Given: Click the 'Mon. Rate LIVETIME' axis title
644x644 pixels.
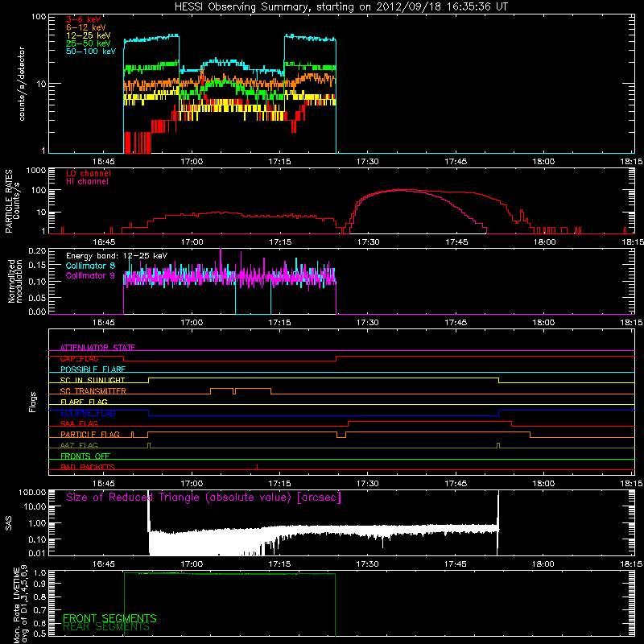Looking at the screenshot, I should (17, 605).
